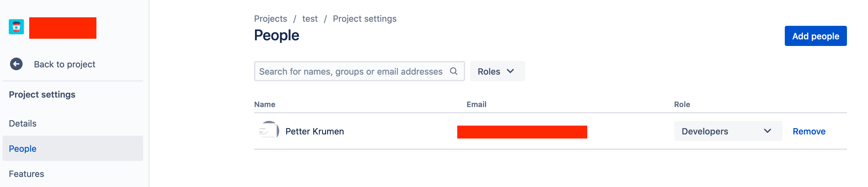Click the project avatar icon in sidebar
Image resolution: width=868 pixels, height=187 pixels.
pyautogui.click(x=16, y=27)
